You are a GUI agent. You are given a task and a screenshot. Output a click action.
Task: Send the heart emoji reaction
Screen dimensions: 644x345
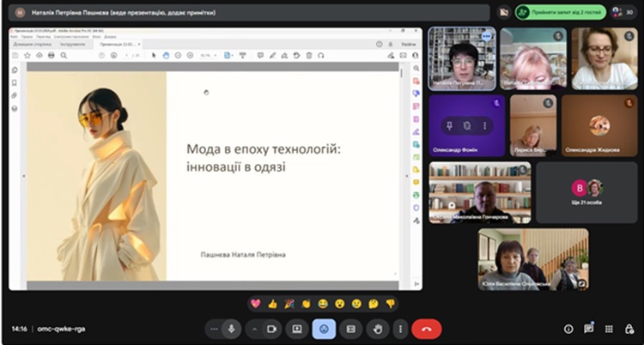click(x=255, y=304)
